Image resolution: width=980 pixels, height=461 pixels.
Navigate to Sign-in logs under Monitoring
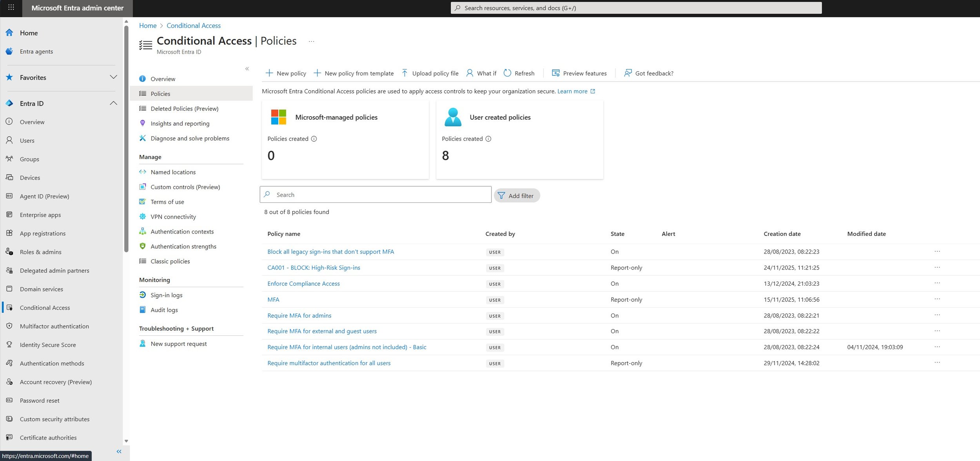[166, 295]
